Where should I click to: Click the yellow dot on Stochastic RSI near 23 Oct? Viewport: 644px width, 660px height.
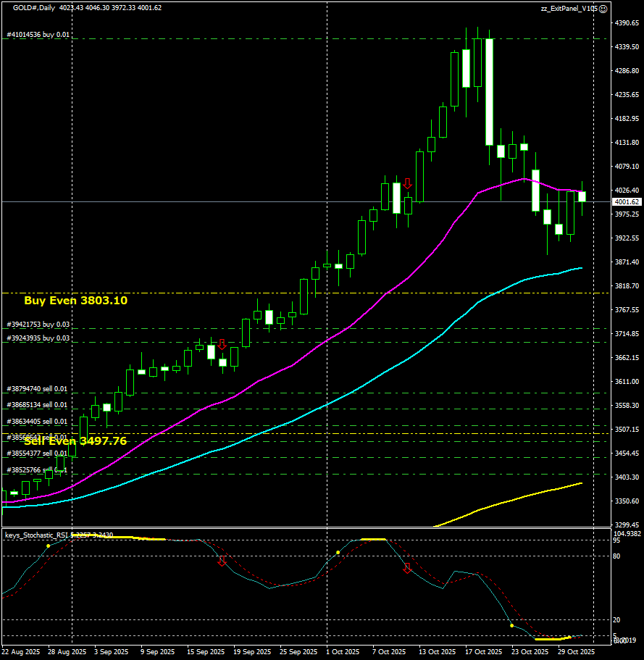[512, 625]
